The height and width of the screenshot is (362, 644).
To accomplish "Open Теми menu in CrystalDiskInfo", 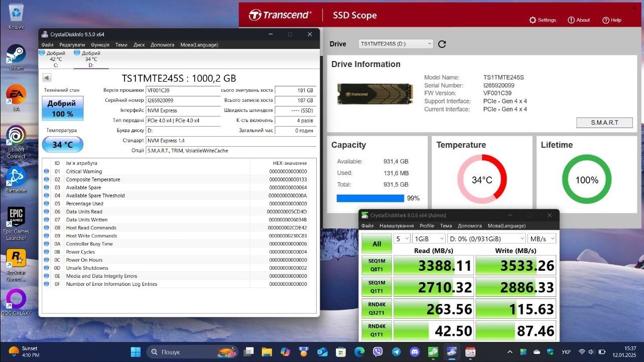I will pos(121,45).
